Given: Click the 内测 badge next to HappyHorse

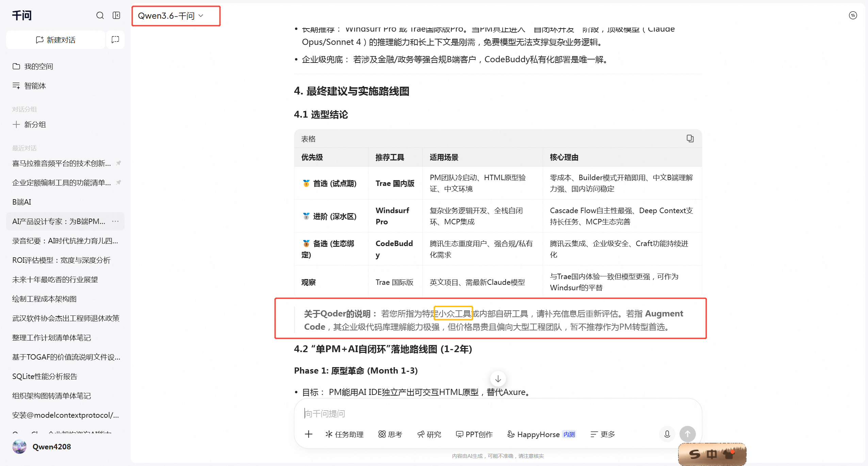Looking at the screenshot, I should [x=569, y=434].
